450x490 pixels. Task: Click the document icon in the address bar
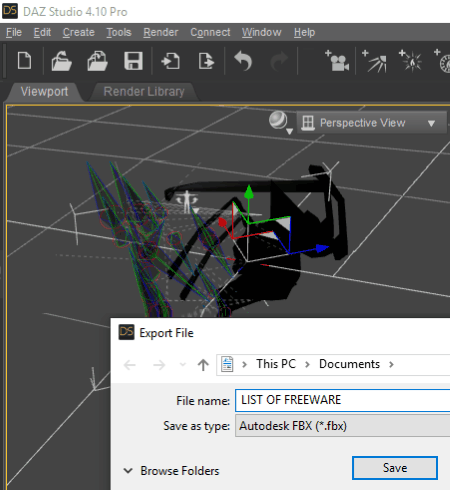(x=227, y=364)
